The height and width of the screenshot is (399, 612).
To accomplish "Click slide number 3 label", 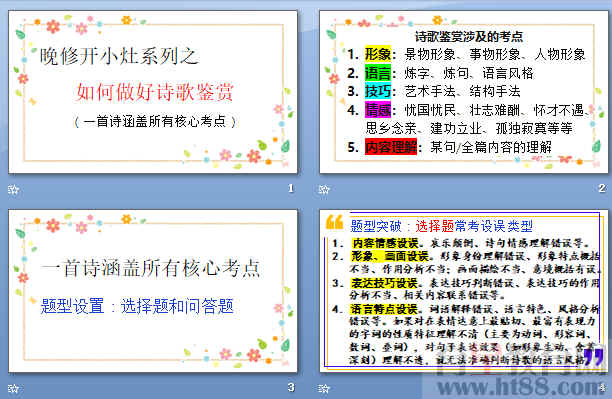I will [291, 387].
